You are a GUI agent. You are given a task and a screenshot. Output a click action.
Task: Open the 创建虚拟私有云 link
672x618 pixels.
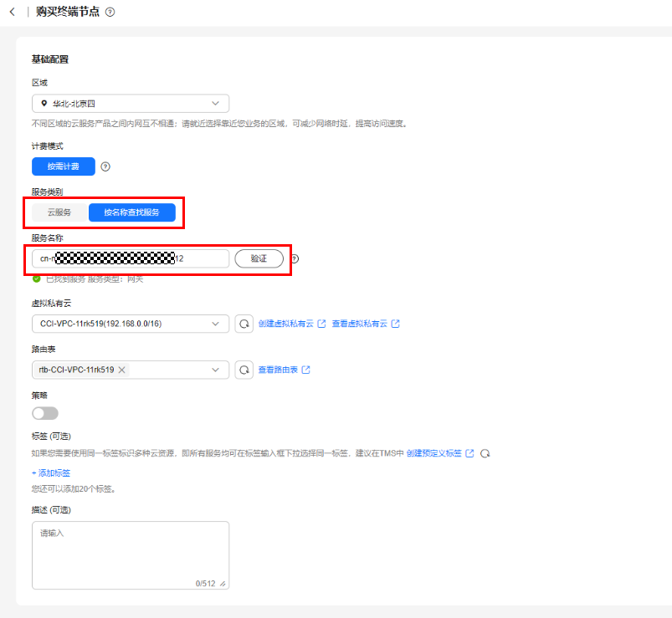point(292,324)
